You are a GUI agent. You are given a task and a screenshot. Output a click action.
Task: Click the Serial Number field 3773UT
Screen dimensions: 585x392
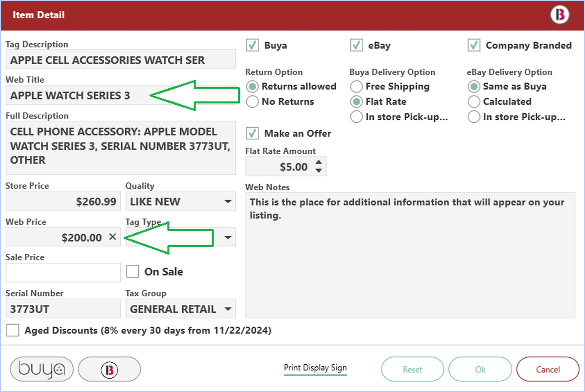click(63, 309)
